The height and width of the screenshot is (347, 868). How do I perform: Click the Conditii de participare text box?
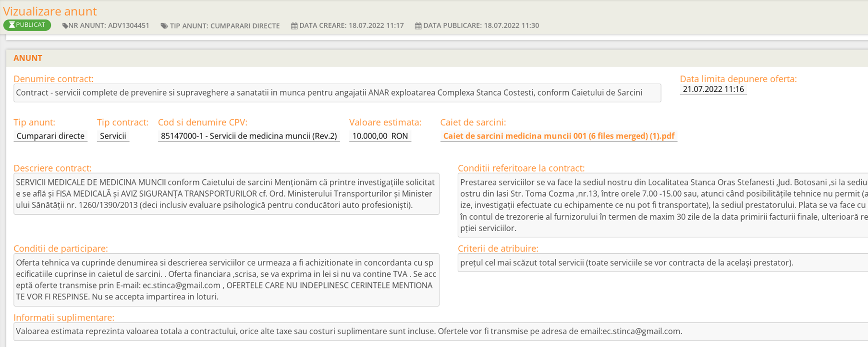pos(226,280)
